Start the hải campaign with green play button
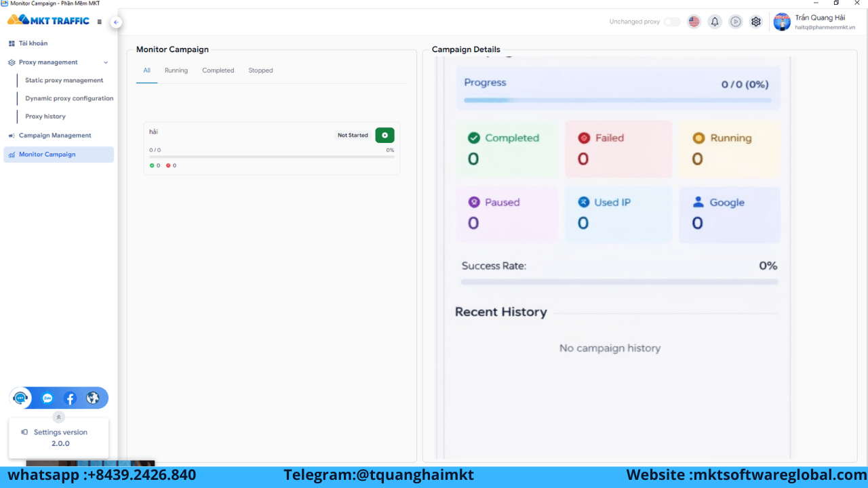Image resolution: width=868 pixels, height=488 pixels. click(384, 135)
